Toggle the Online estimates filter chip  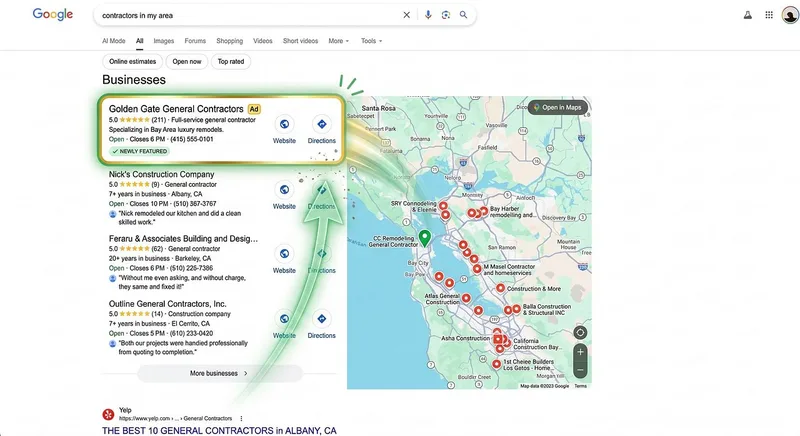point(133,62)
